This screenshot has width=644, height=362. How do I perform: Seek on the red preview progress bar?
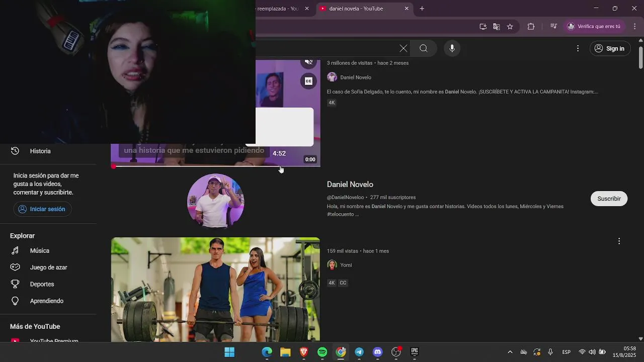click(215, 166)
